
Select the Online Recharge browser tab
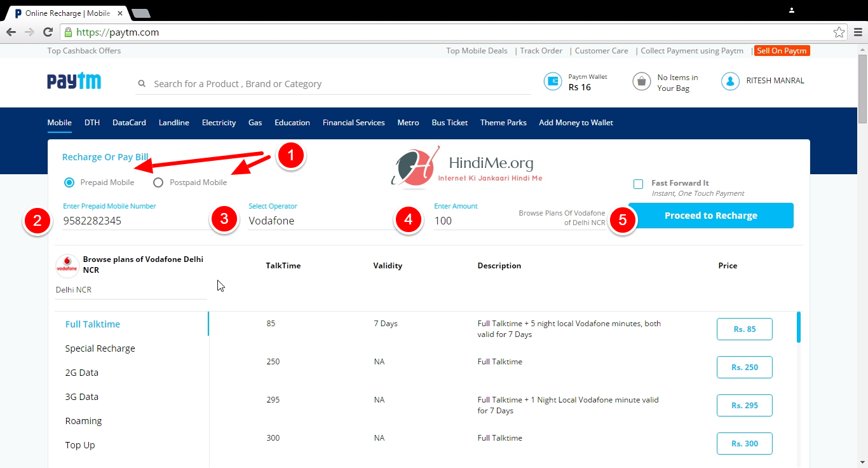pyautogui.click(x=69, y=13)
